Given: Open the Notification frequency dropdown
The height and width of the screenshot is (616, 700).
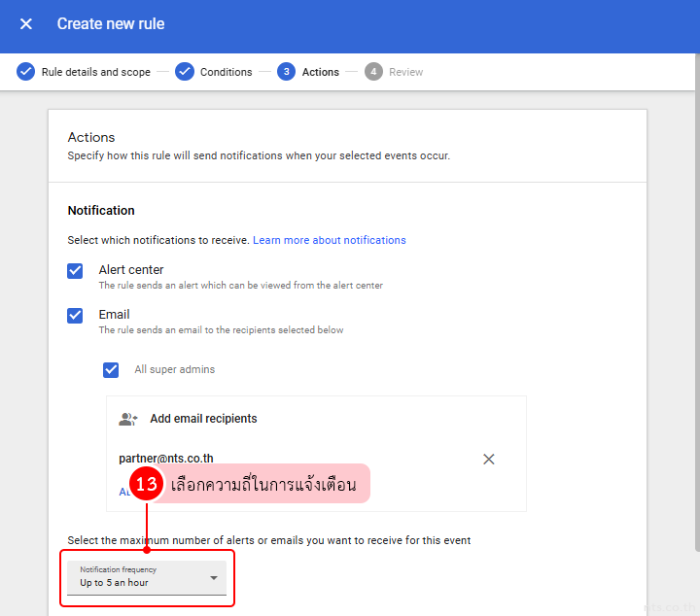Looking at the screenshot, I should point(146,578).
